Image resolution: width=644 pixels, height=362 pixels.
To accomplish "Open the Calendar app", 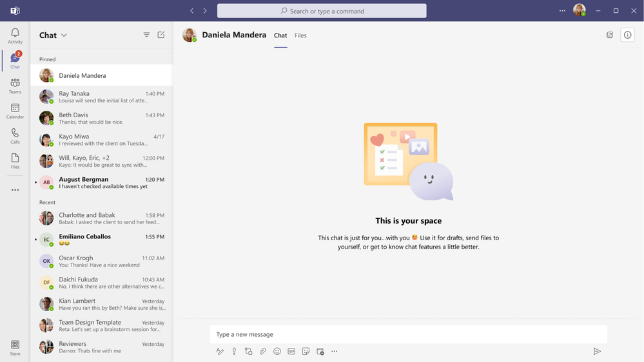I will pyautogui.click(x=15, y=111).
